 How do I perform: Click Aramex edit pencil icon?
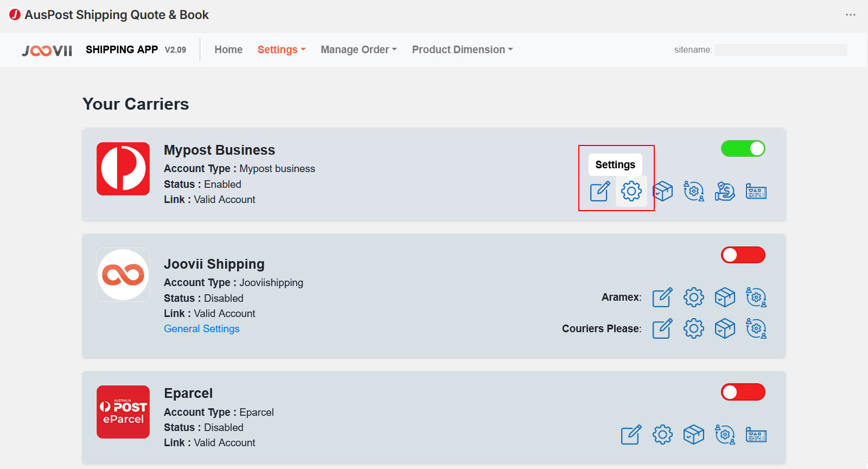tap(662, 297)
